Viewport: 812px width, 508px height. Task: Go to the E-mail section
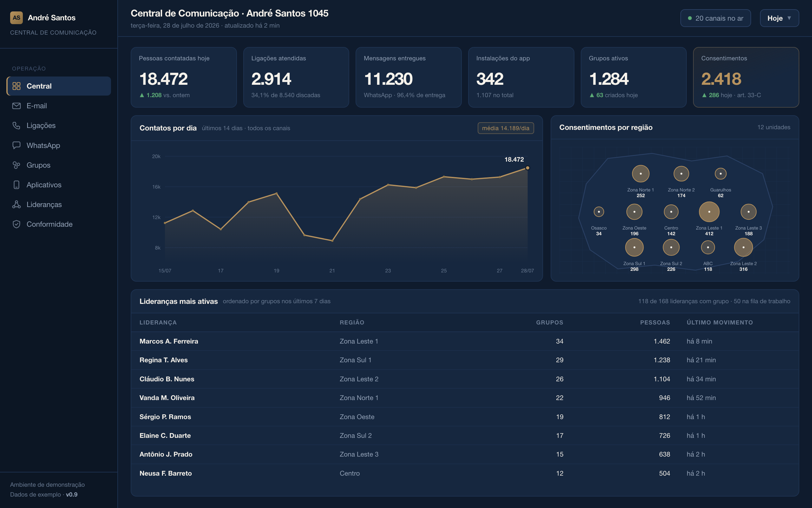point(59,106)
